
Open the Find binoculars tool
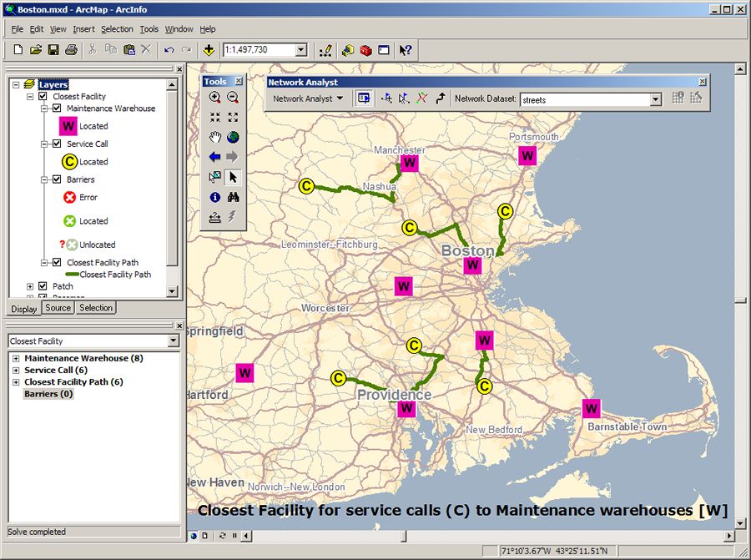click(233, 198)
